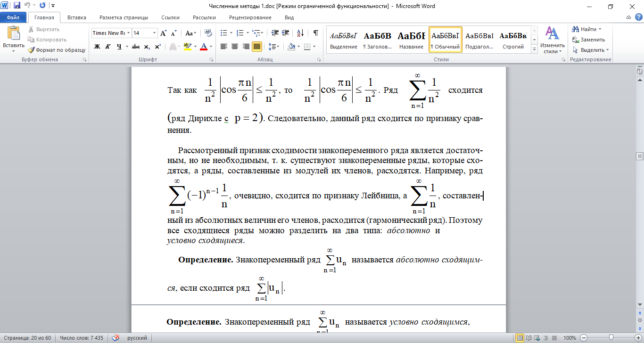Open the font name dropdown Times New Roman
This screenshot has height=343, width=644.
pos(128,33)
